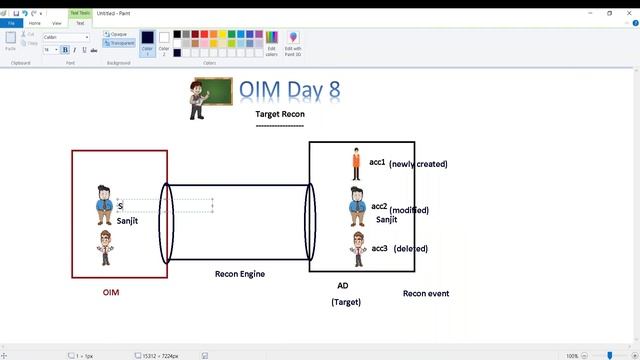Pick the gray color swatch in the top row

click(x=186, y=34)
